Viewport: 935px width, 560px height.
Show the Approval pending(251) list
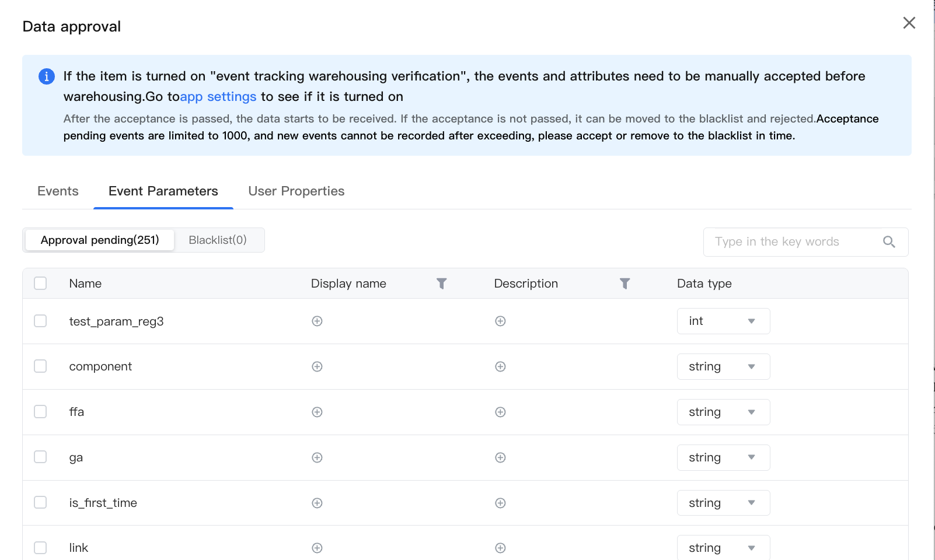click(100, 240)
